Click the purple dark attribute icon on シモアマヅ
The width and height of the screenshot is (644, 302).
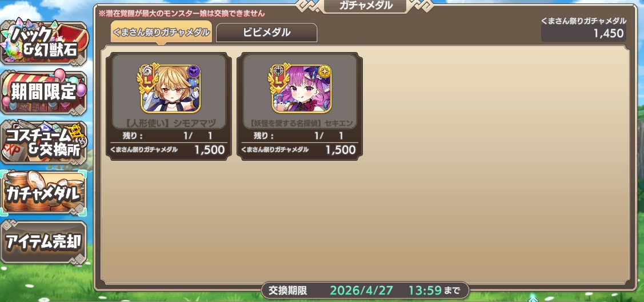[x=193, y=71]
